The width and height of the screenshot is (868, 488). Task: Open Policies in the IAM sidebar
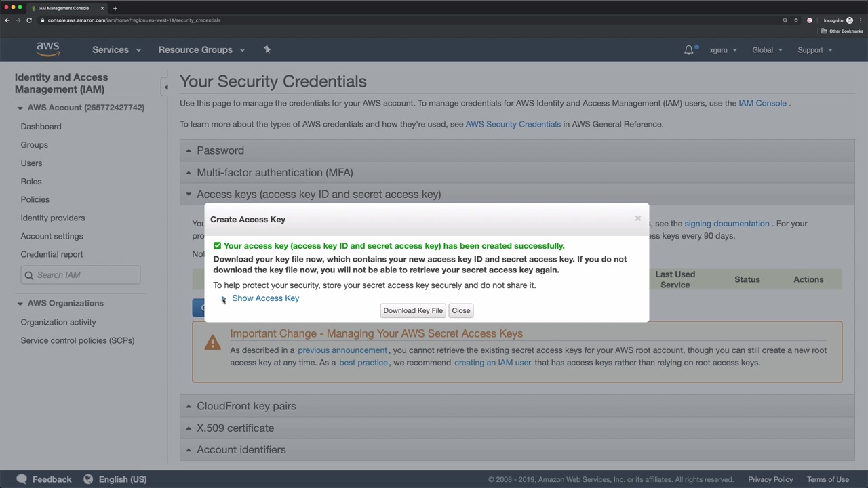click(35, 199)
